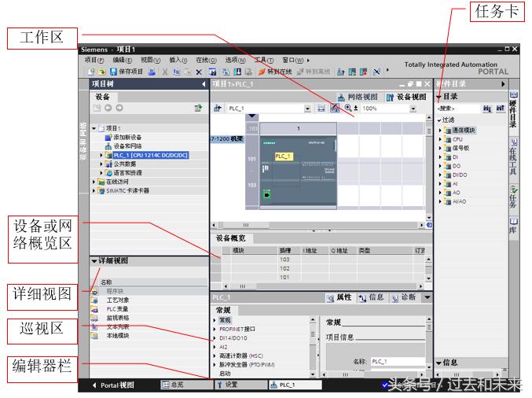Click the start CPU icon

[x=352, y=72]
